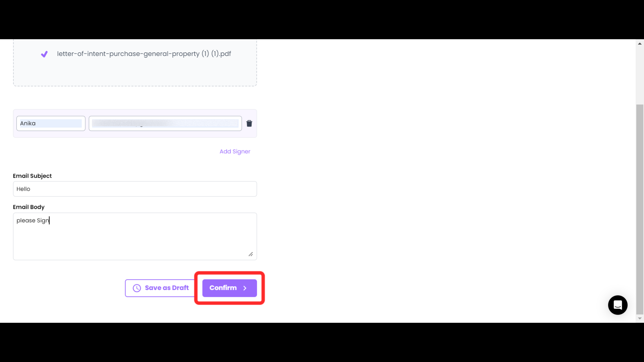Click the signer name field containing Anika
The width and height of the screenshot is (644, 362).
51,123
